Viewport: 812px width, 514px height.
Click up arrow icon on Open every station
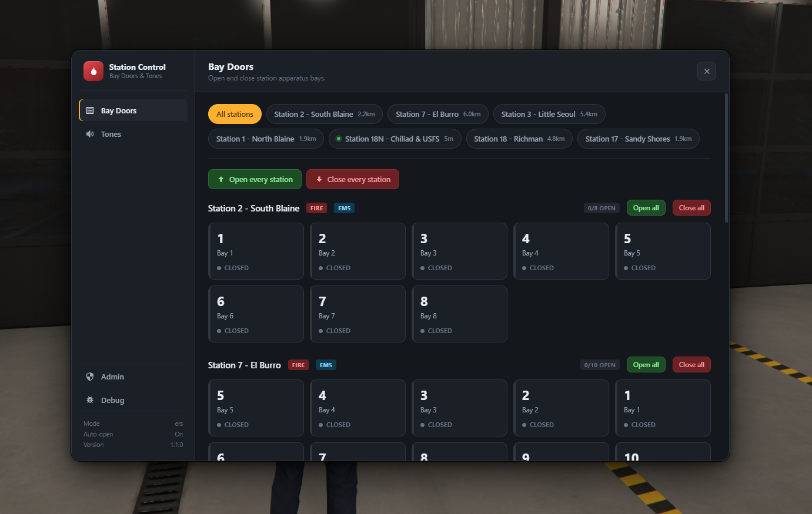pos(221,179)
